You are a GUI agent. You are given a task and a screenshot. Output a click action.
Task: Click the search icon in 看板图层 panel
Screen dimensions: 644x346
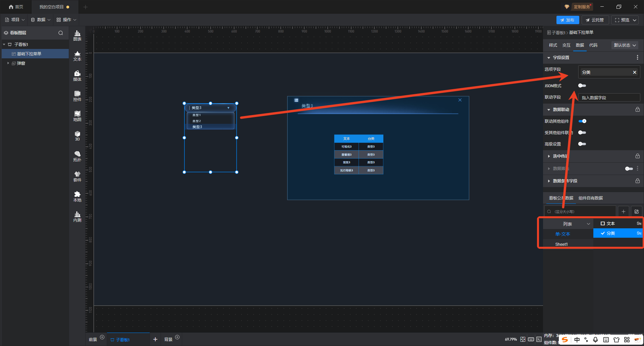61,33
